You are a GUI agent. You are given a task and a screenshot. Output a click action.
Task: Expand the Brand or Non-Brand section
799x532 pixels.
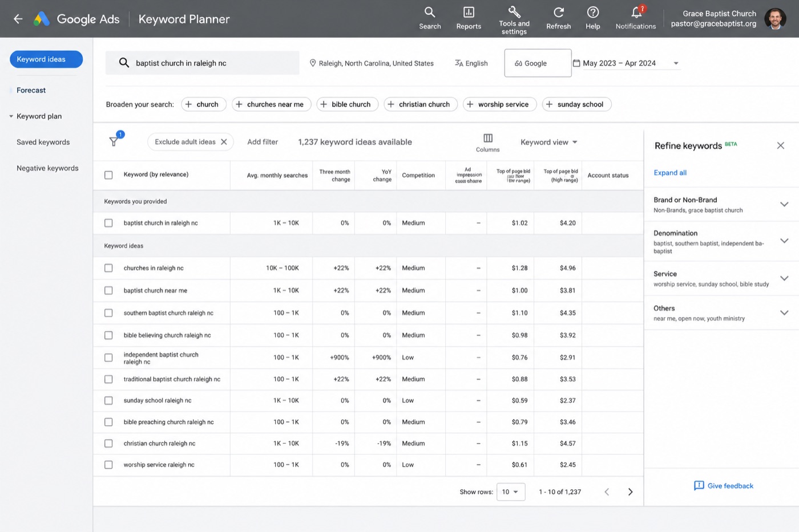pyautogui.click(x=784, y=204)
